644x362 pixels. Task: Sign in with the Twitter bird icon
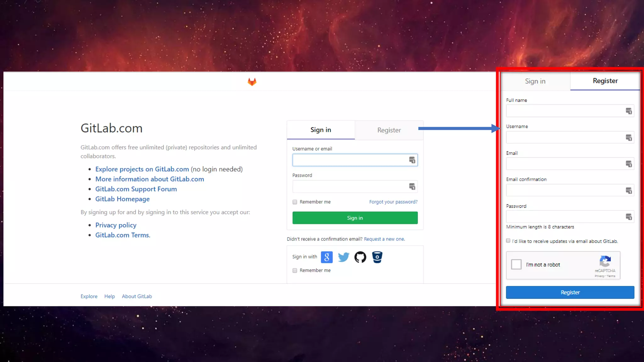[343, 257]
